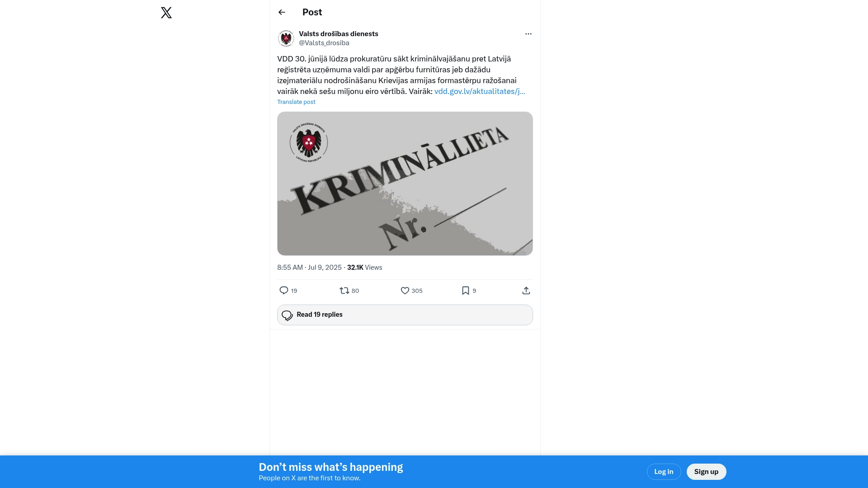868x488 pixels.
Task: Bookmark the post
Action: pos(466,291)
